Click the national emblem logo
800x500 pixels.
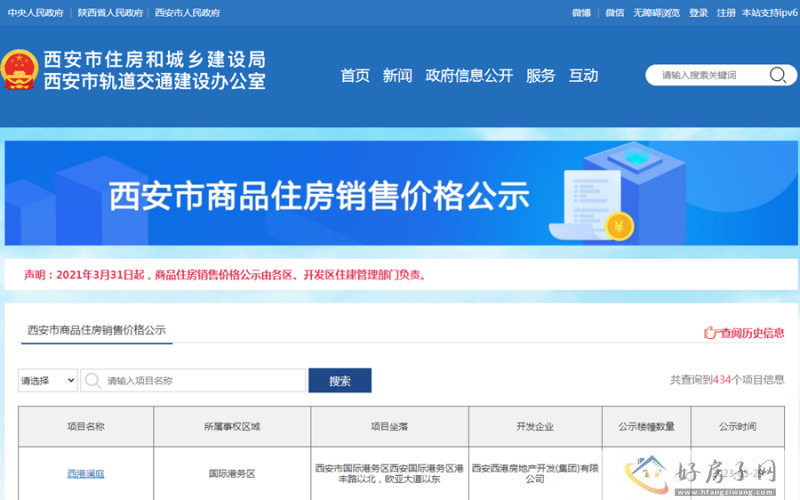pos(19,69)
